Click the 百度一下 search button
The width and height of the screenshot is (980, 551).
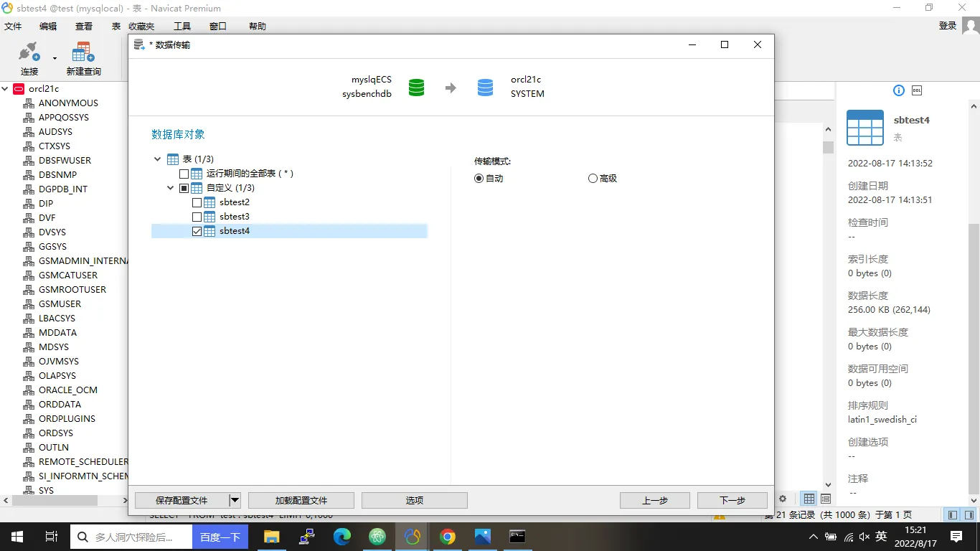(x=220, y=537)
